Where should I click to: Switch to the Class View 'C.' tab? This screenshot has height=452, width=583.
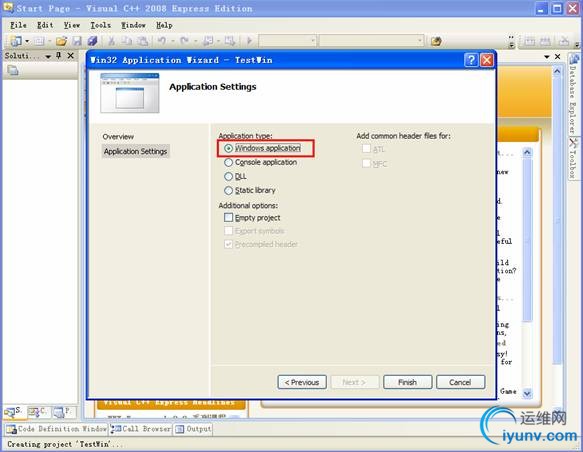(38, 411)
